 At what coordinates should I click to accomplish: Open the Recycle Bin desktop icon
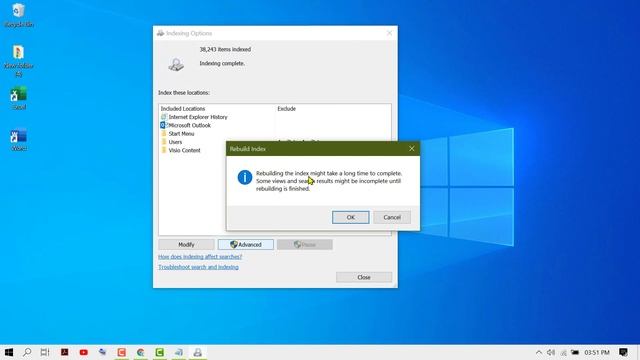pyautogui.click(x=18, y=15)
